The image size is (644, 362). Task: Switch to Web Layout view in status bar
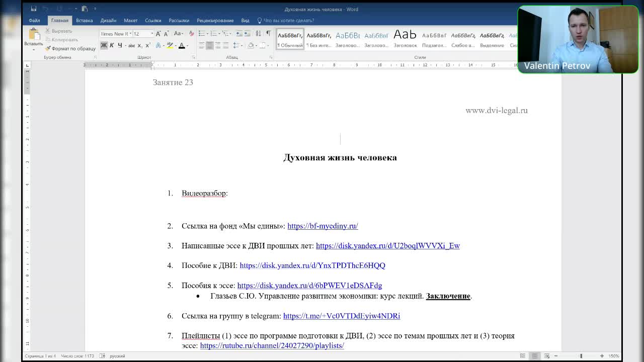point(547,356)
